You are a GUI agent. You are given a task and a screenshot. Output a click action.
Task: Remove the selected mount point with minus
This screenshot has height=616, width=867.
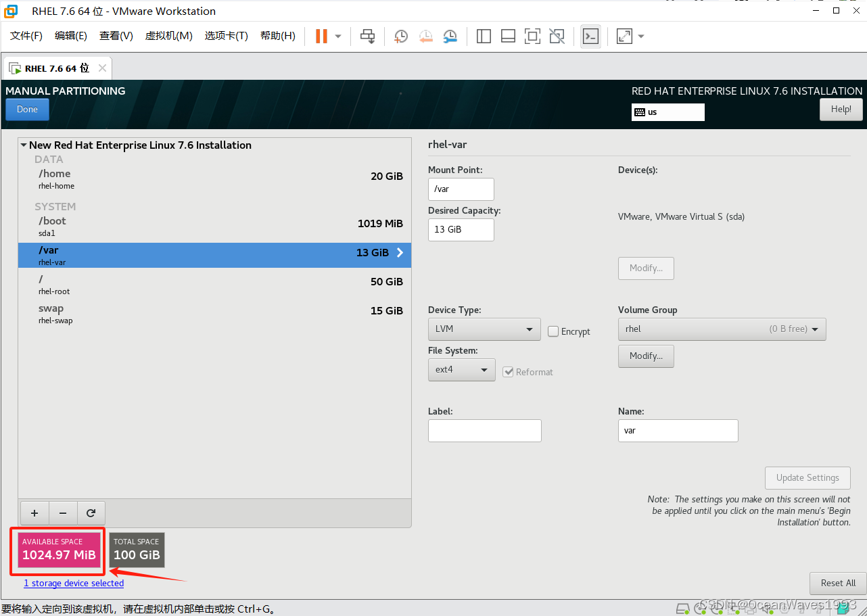point(63,513)
